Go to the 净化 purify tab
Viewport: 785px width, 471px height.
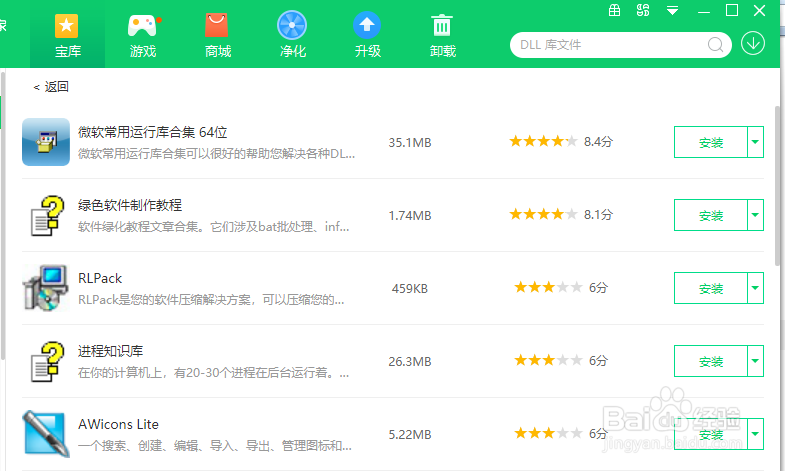pos(292,36)
